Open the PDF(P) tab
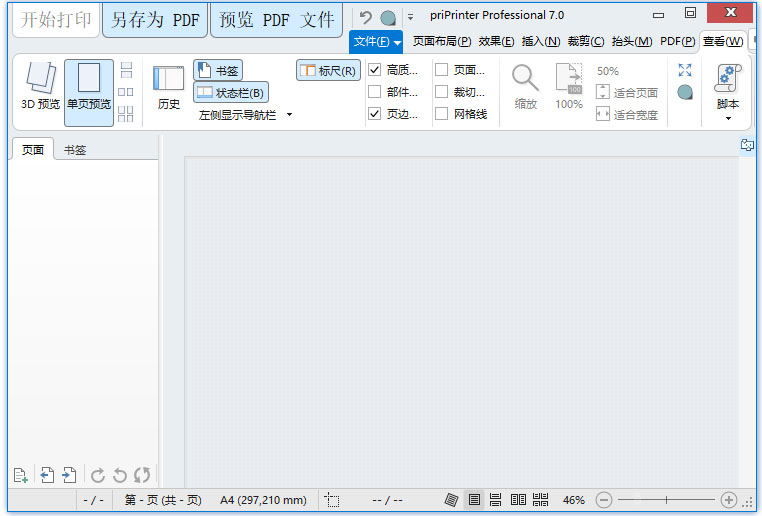Image resolution: width=762 pixels, height=516 pixels. tap(677, 42)
